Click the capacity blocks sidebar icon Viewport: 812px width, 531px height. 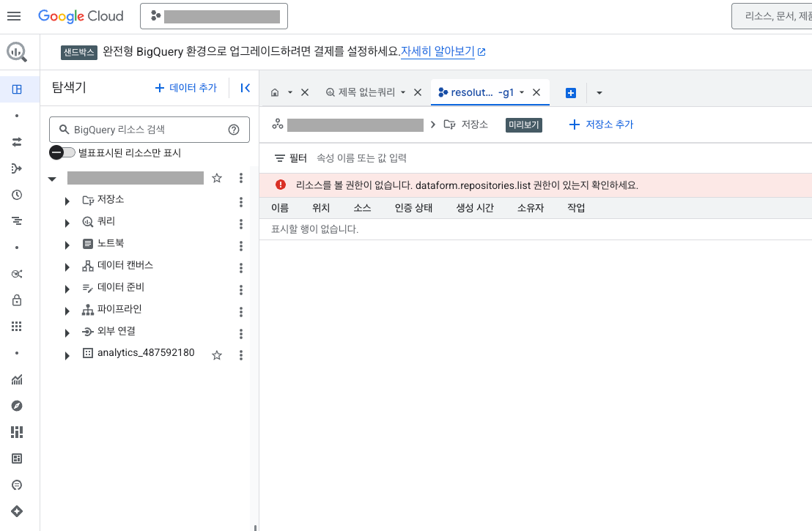pyautogui.click(x=17, y=431)
